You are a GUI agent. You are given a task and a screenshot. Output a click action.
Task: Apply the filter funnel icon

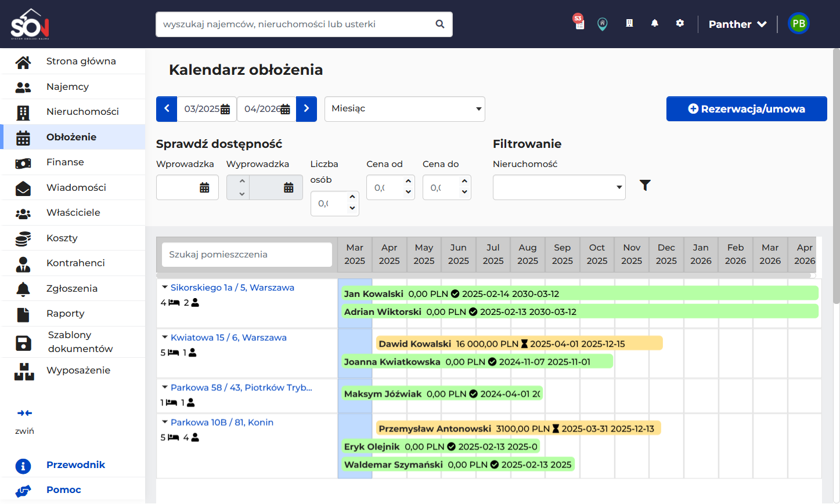pyautogui.click(x=645, y=185)
